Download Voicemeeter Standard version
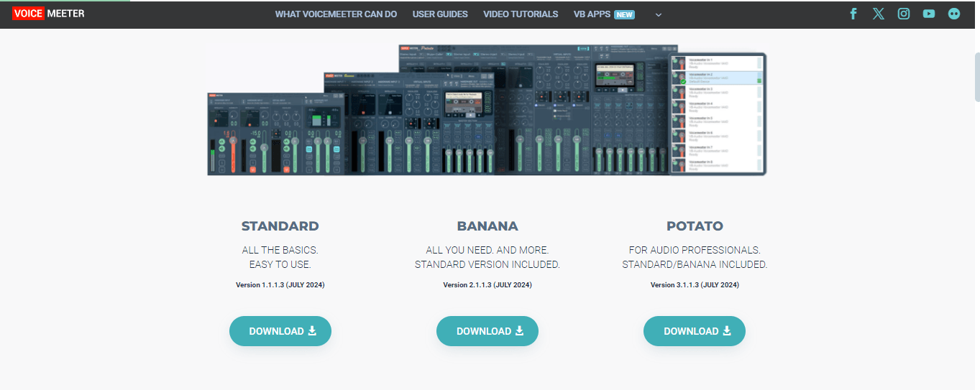This screenshot has width=980, height=390. pyautogui.click(x=280, y=331)
